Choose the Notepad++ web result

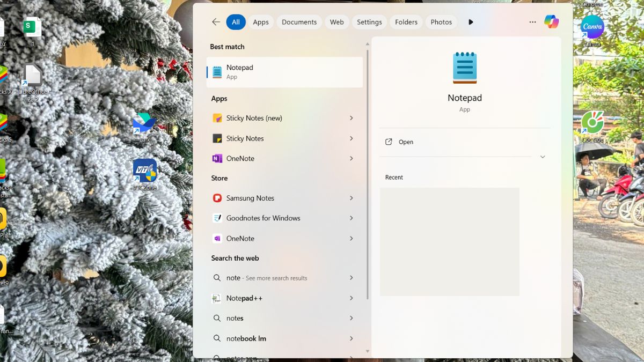(284, 298)
